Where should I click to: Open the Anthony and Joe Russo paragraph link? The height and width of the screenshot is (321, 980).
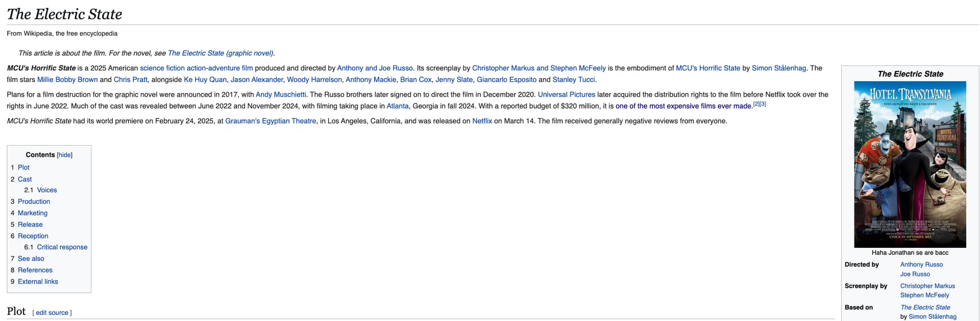coord(375,68)
